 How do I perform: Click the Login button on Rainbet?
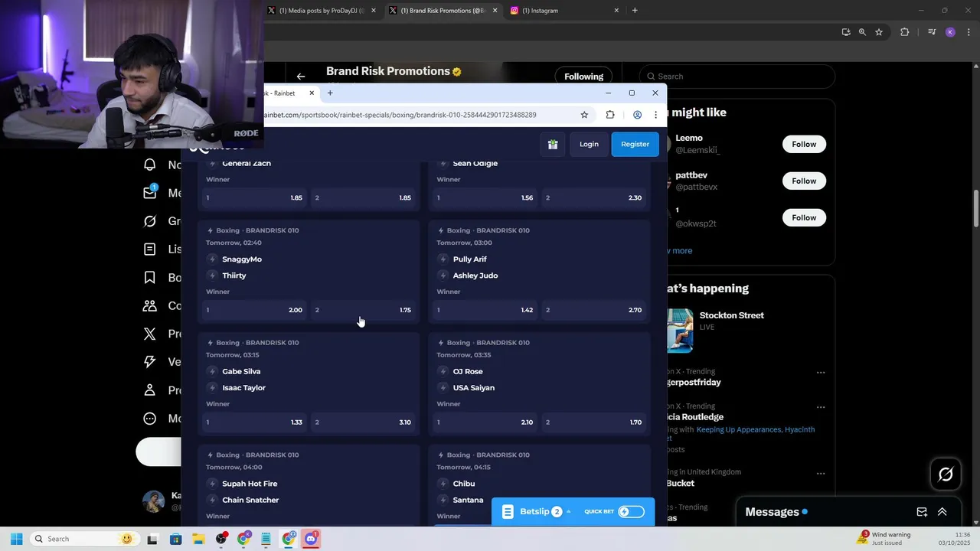click(x=589, y=144)
